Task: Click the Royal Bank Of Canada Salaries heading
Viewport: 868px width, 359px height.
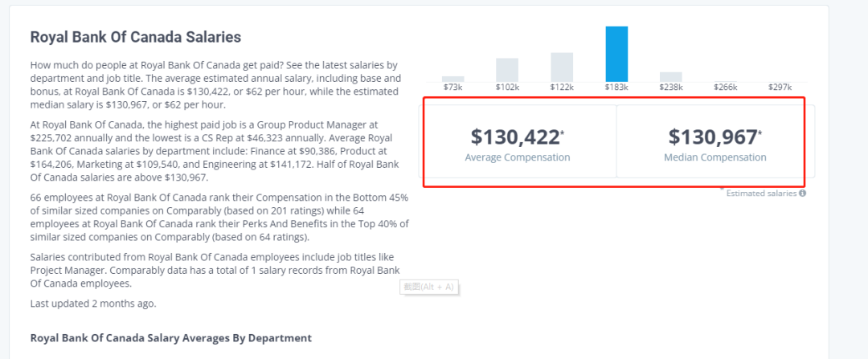Action: tap(136, 37)
